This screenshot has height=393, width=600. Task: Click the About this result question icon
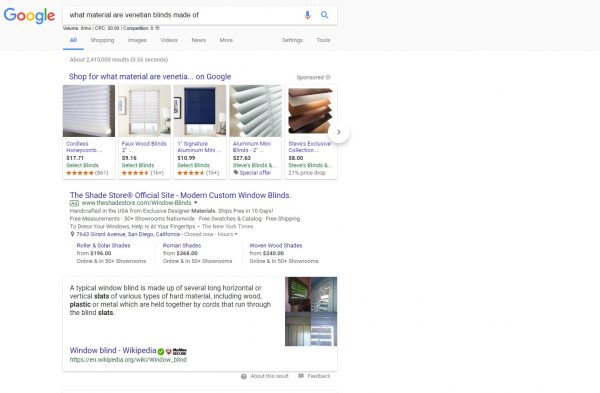244,376
